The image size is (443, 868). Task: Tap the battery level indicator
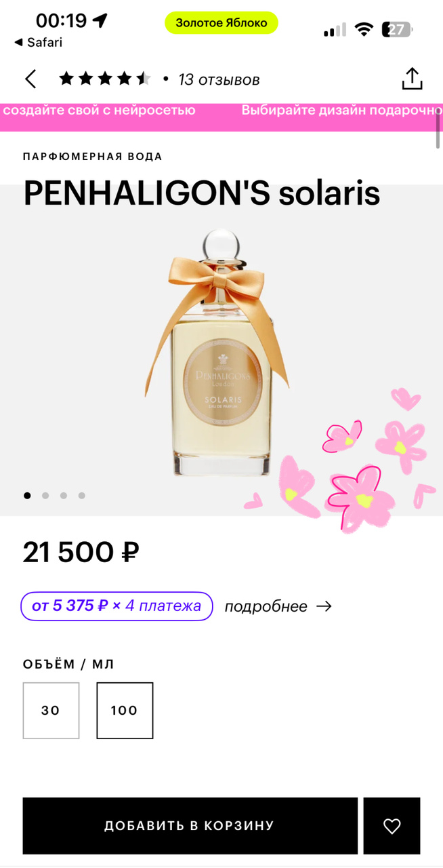tap(397, 29)
